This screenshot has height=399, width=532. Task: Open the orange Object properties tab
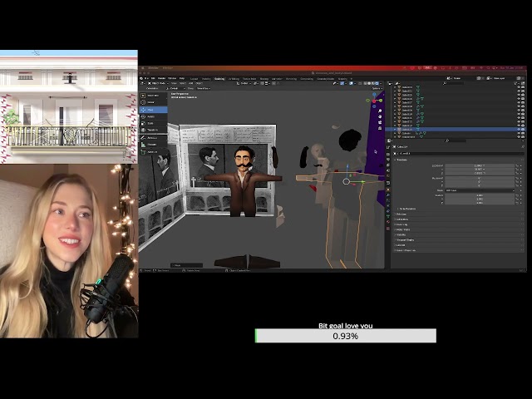pos(388,190)
